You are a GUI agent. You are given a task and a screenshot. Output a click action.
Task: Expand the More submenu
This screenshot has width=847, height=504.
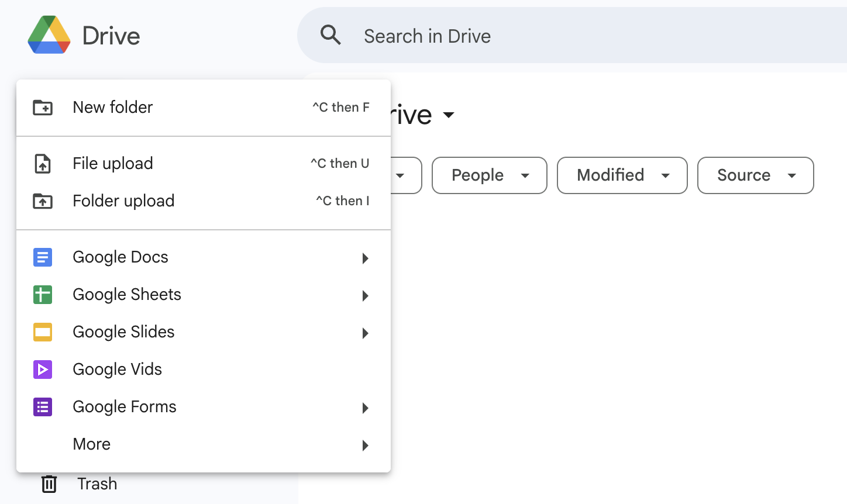click(x=365, y=445)
